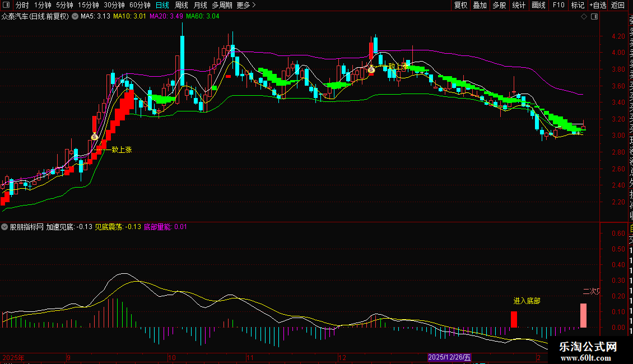Expand the main chart indicator dropdown arrow
633x364 pixels.
pos(75,16)
